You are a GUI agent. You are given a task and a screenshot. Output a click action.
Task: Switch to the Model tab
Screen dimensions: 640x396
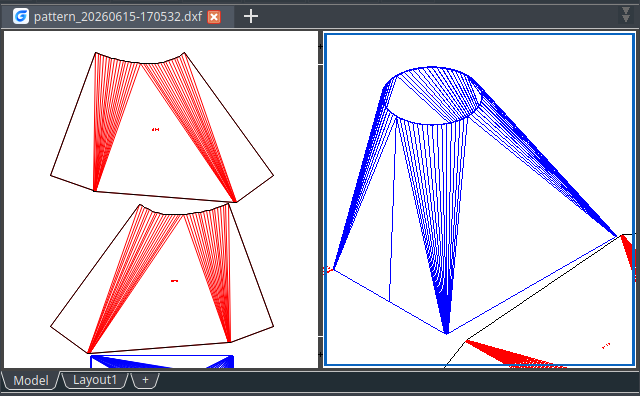(x=31, y=380)
